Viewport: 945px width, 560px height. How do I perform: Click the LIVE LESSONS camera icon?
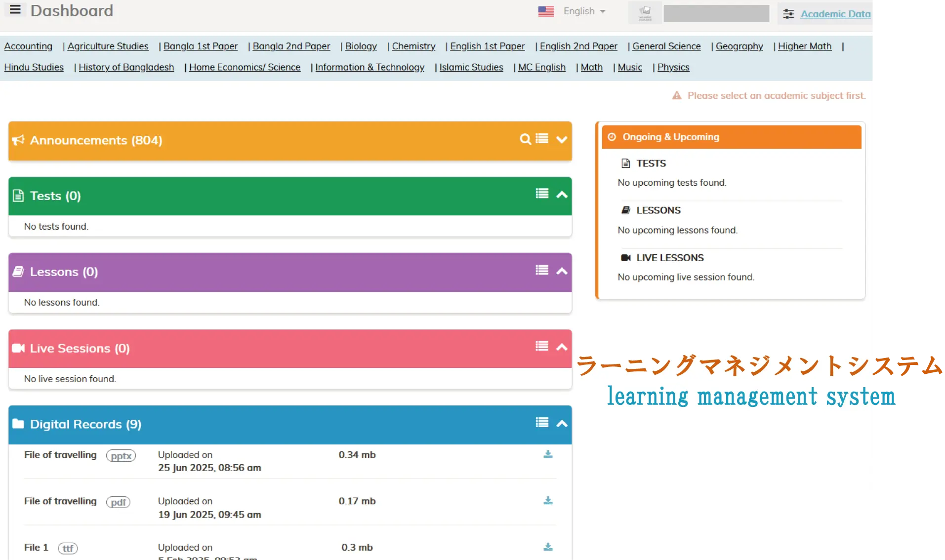(626, 258)
